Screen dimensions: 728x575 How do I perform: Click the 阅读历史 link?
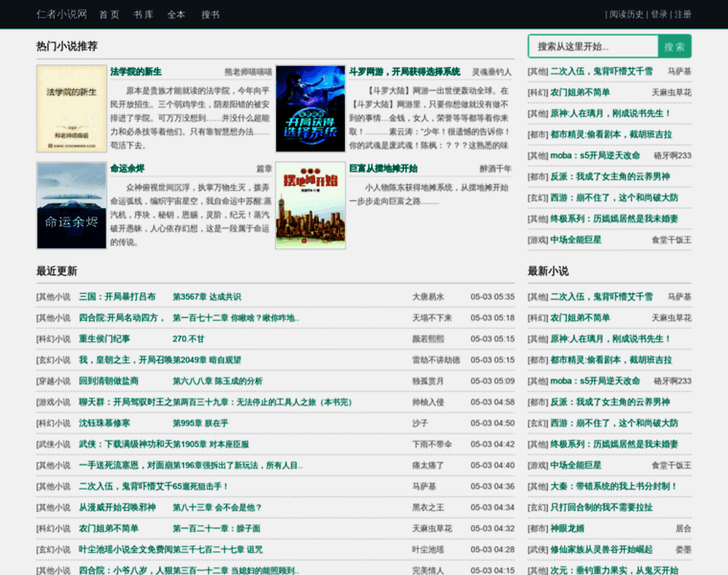tap(627, 14)
